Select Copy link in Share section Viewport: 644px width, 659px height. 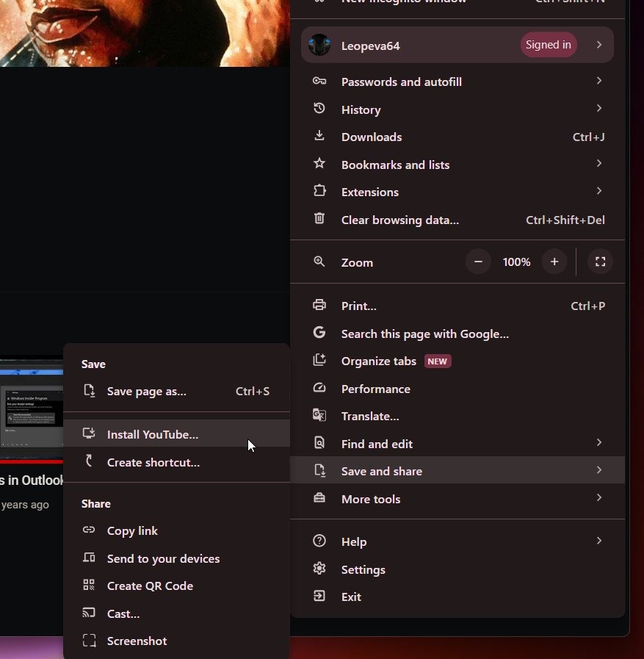pyautogui.click(x=176, y=530)
